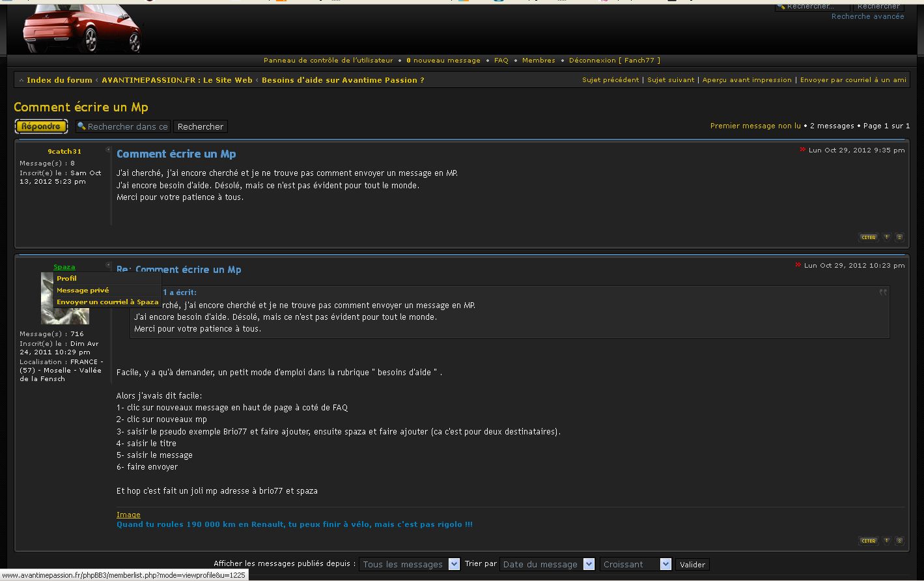Select Profil in Spaza's popup menu

click(x=66, y=279)
